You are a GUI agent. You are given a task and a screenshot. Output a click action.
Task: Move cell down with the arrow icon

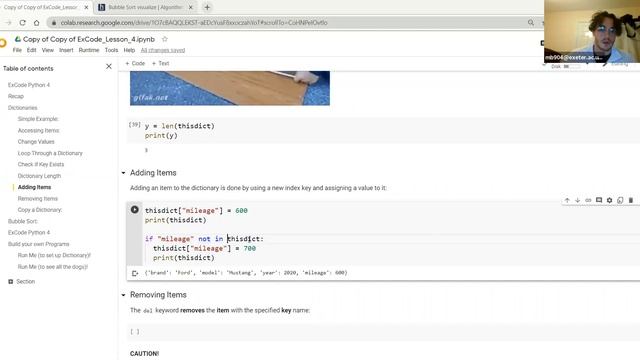pyautogui.click(x=578, y=200)
